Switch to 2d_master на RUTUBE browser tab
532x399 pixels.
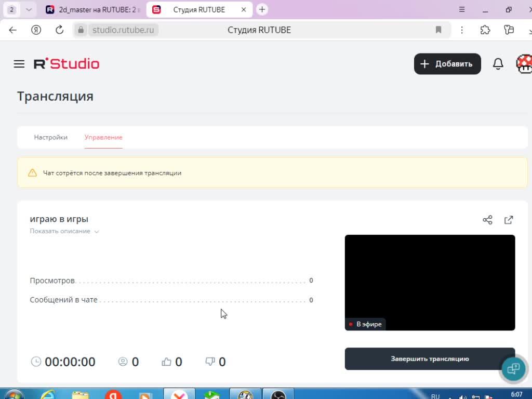coord(94,10)
